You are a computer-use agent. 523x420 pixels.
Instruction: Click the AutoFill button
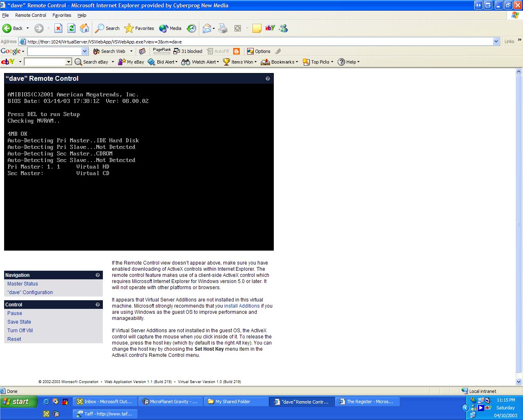(x=218, y=51)
